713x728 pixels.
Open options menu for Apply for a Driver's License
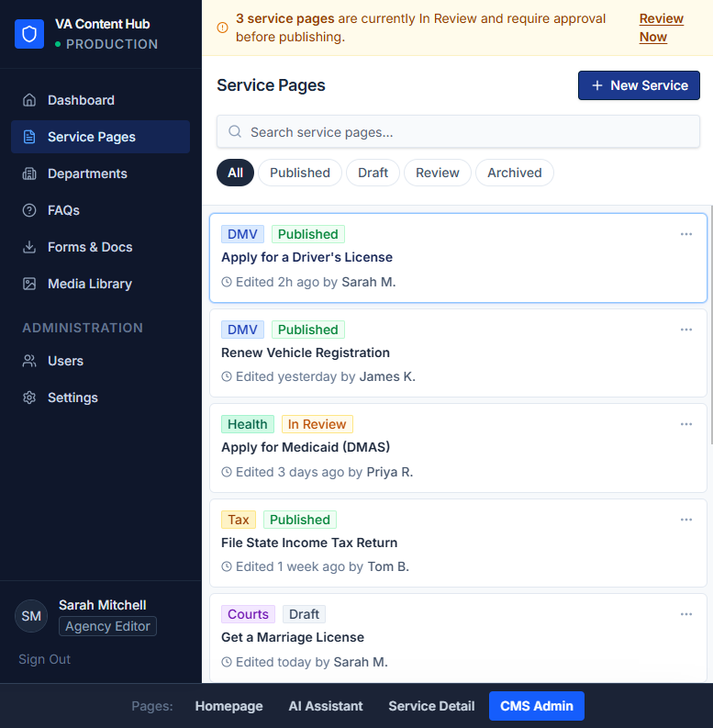point(685,234)
